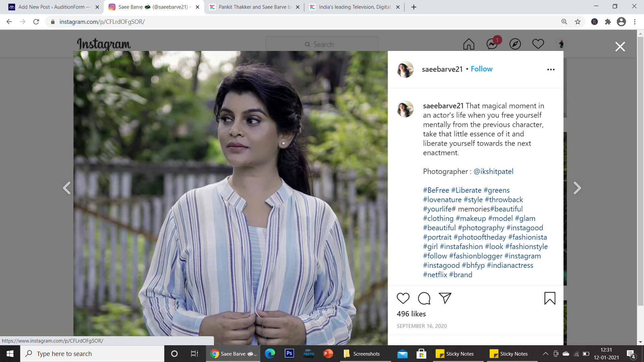Go to previous post arrow
The image size is (644, 362).
pos(67,188)
